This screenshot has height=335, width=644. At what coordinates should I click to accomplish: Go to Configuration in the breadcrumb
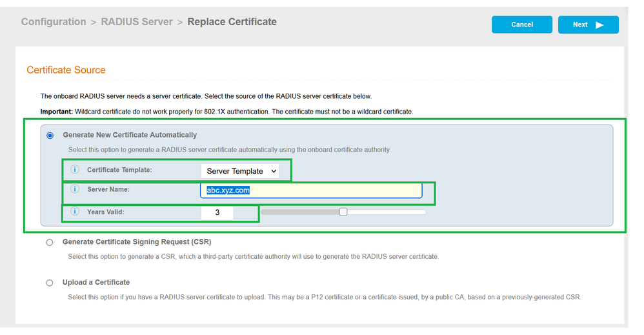pos(54,22)
